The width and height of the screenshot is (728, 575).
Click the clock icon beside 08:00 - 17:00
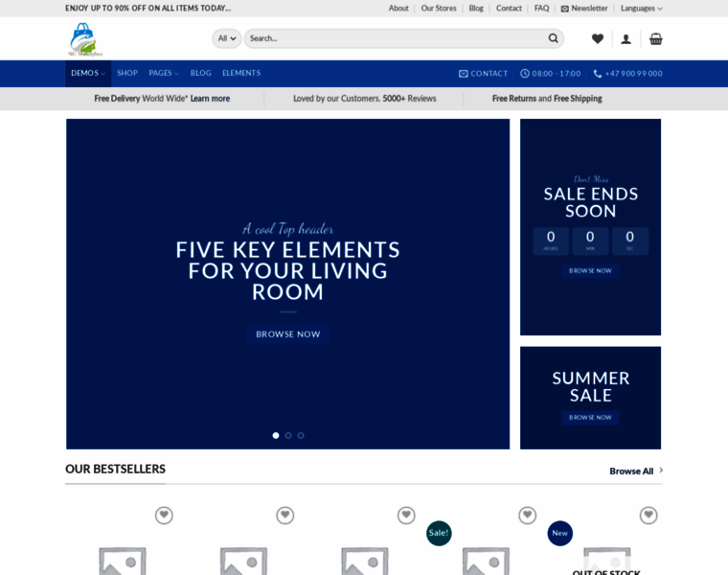point(525,74)
